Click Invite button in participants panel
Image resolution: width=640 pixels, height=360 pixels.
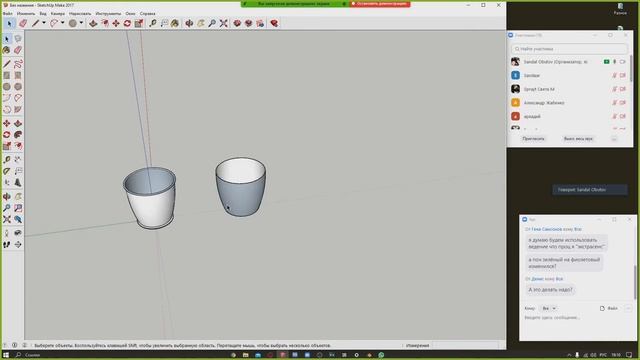click(x=533, y=139)
